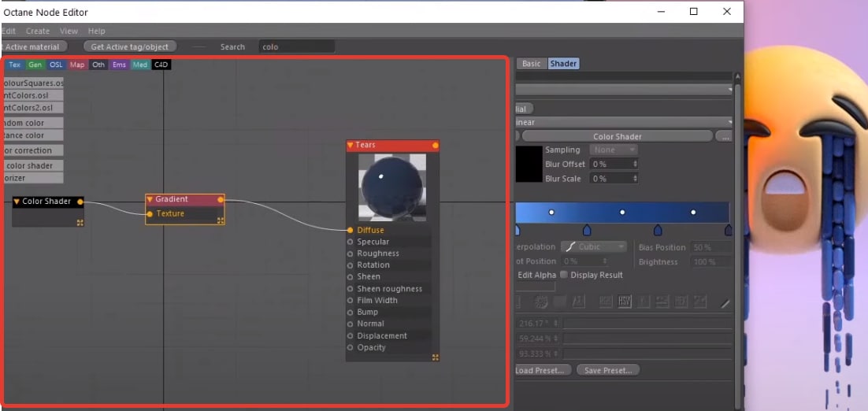Toggle the Oth node filter
868x411 pixels.
(x=98, y=65)
